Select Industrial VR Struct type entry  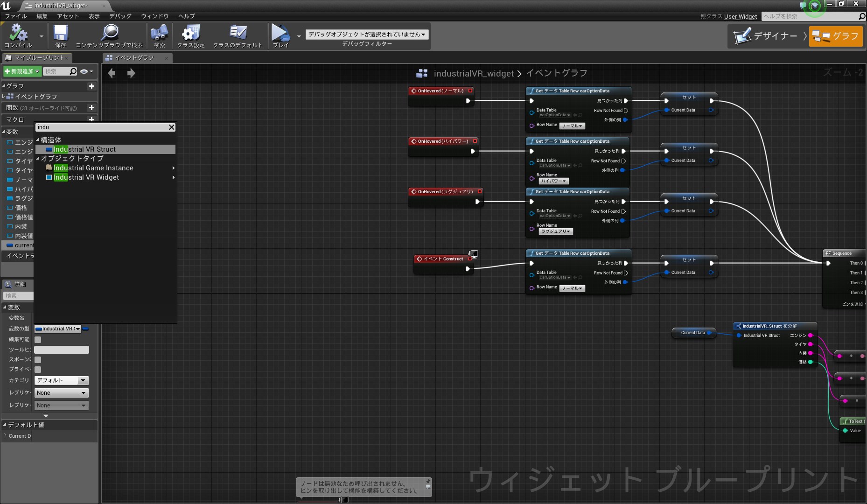tap(105, 149)
